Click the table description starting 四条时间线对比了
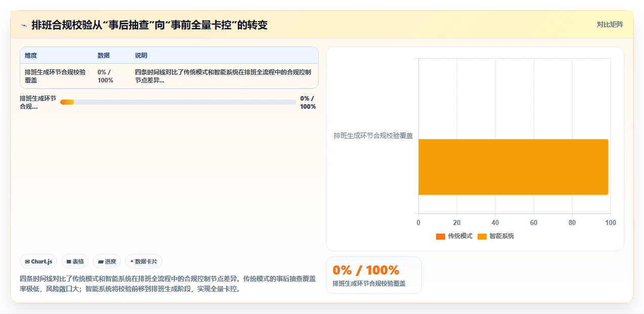The height and width of the screenshot is (314, 644). (x=223, y=76)
